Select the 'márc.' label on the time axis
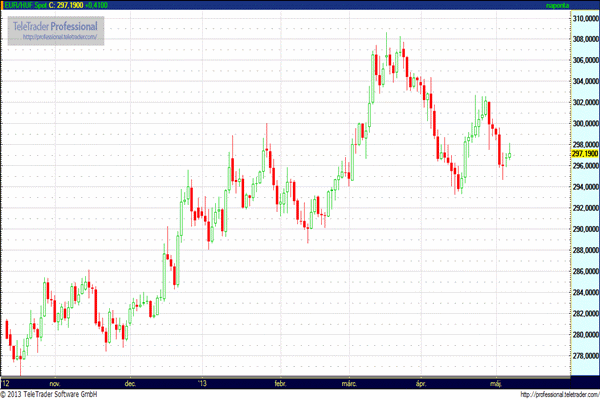 coord(350,382)
